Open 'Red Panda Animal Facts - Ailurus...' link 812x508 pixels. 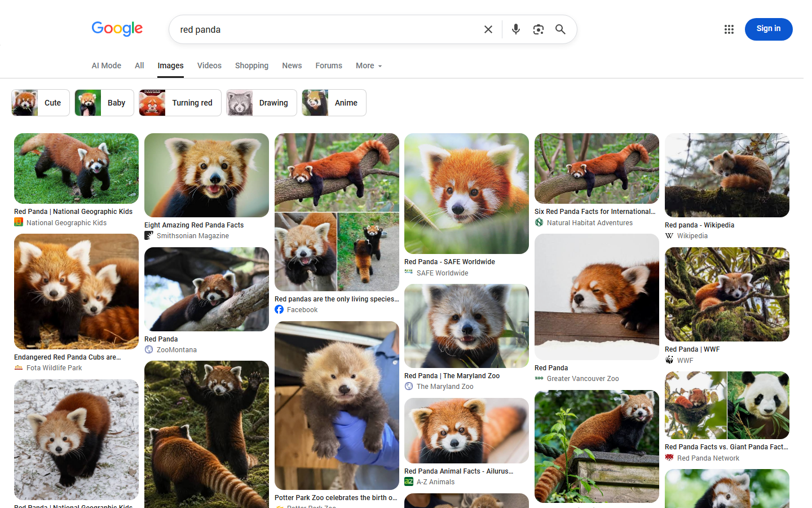click(459, 471)
